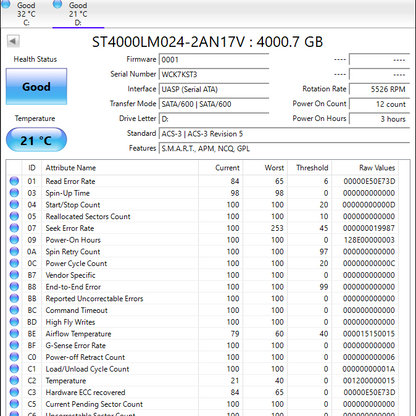416x416 pixels.
Task: Select the C: drive status icon
Action: click(x=6, y=4)
